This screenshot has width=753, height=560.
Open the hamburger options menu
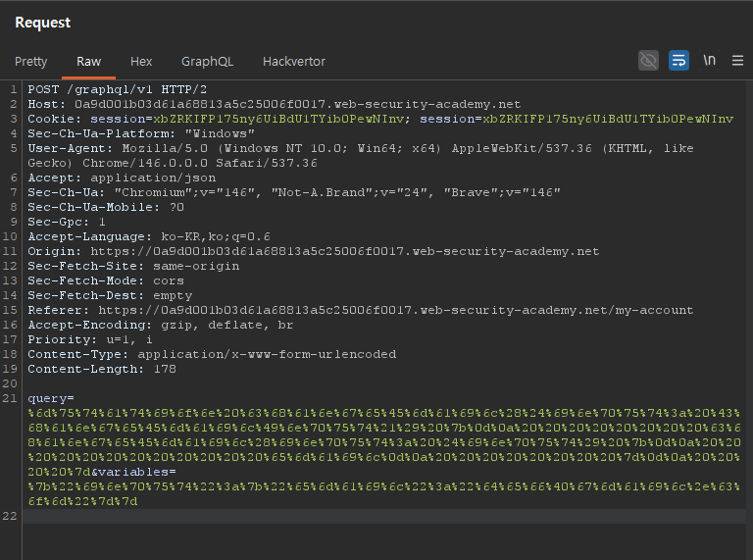tap(737, 61)
